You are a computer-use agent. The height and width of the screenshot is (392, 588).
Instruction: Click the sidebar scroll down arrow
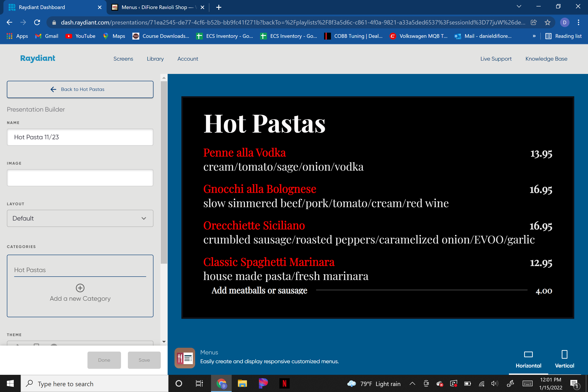[164, 341]
